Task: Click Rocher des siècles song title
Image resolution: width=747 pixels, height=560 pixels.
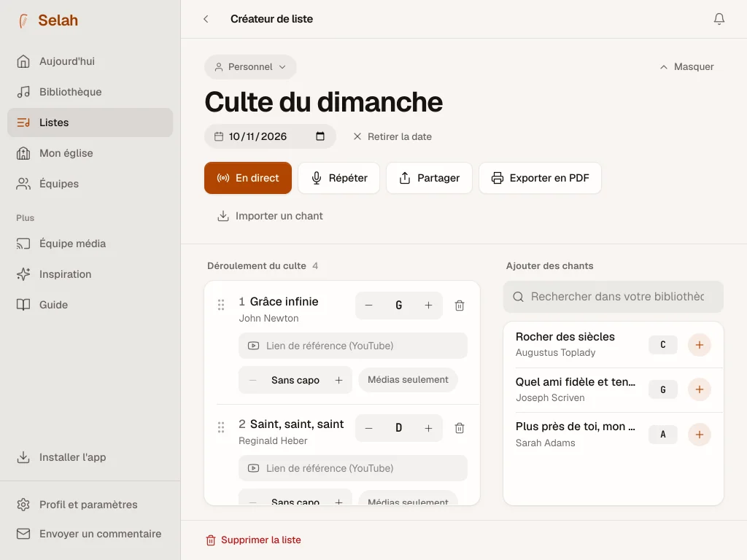Action: pyautogui.click(x=565, y=337)
